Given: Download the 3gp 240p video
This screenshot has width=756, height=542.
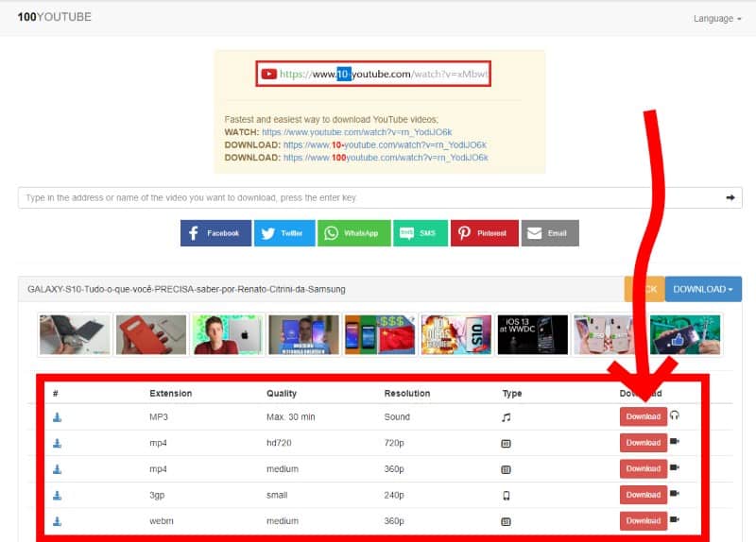Looking at the screenshot, I should 644,494.
